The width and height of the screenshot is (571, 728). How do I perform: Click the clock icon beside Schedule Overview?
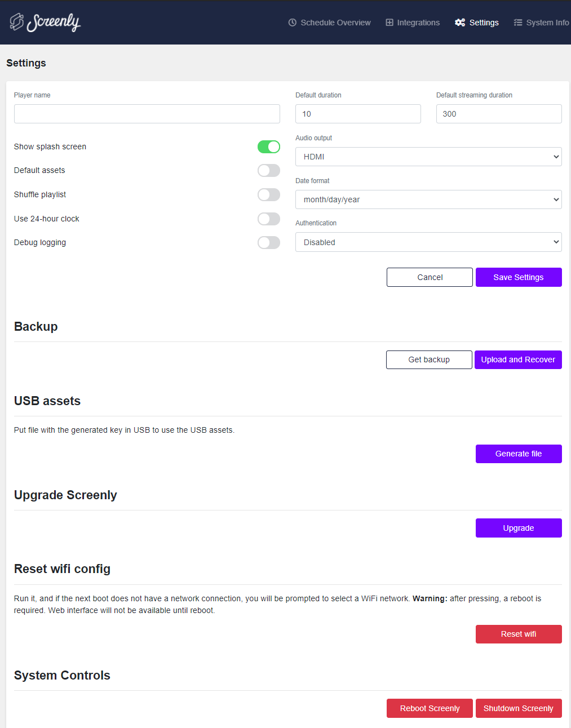[291, 23]
